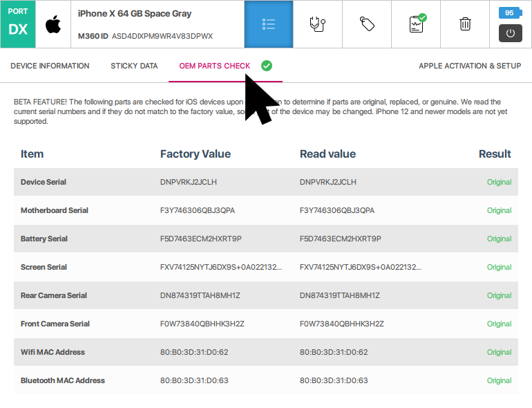
Task: Click the Original result for Battery Serial
Action: (x=499, y=239)
